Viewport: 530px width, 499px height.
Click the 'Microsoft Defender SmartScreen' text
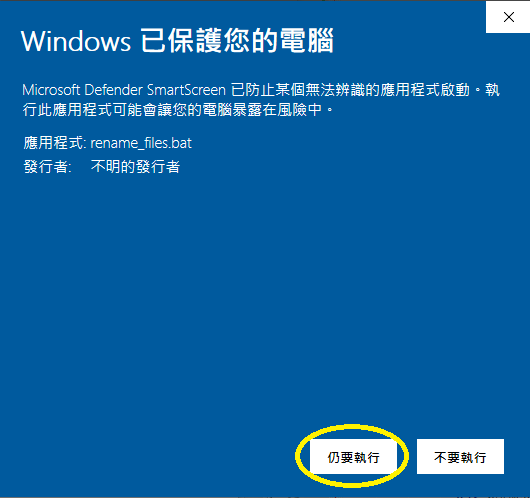[124, 90]
